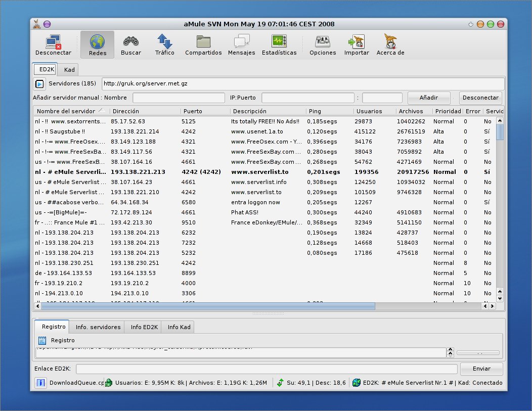Click the left arrow of the horizontal scrollbar
Viewport: 532px width, 411px height.
37,306
